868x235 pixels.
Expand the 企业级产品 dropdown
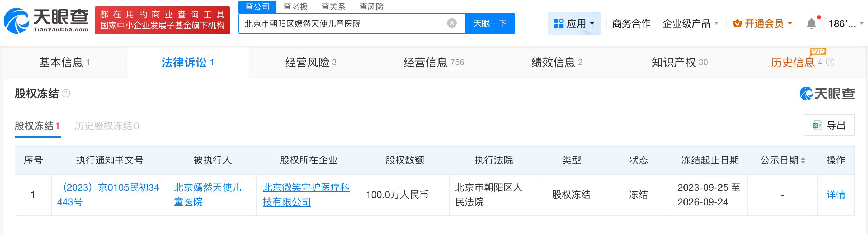coord(690,23)
